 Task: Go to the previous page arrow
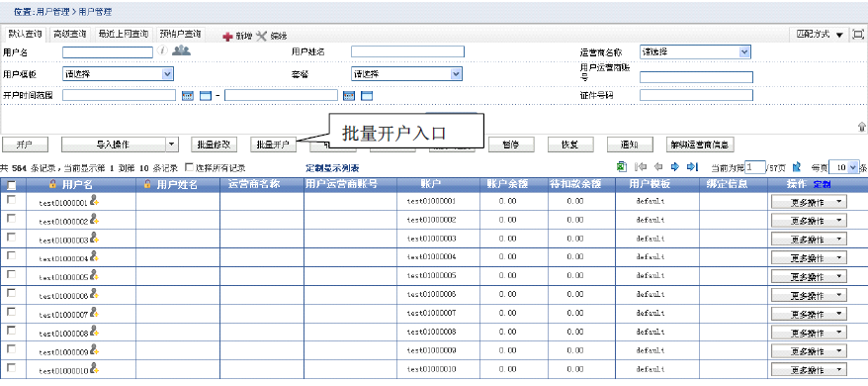(x=658, y=166)
